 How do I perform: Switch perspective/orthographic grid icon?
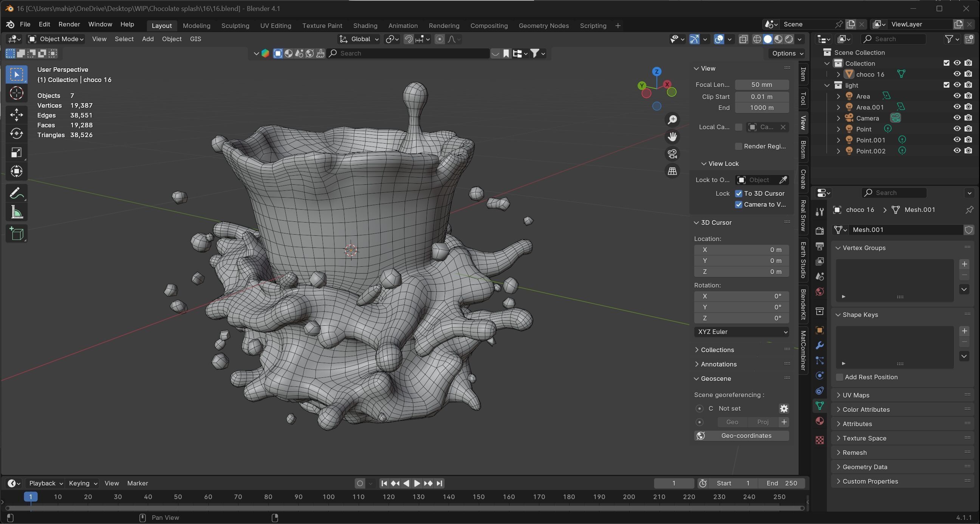coord(672,171)
